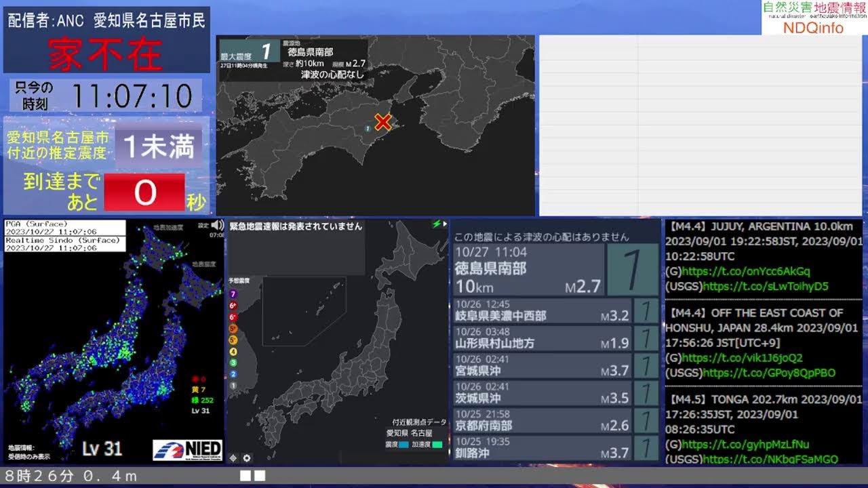The height and width of the screenshot is (488, 868).
Task: Click the yellow intensity 4 legend circle
Action: [x=233, y=352]
